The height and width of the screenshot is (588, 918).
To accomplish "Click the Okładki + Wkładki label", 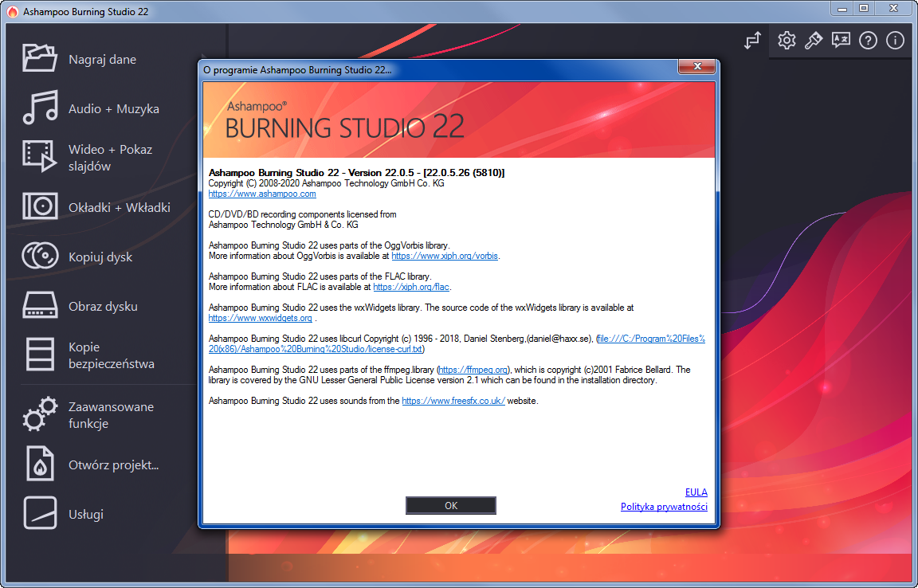I will (120, 207).
